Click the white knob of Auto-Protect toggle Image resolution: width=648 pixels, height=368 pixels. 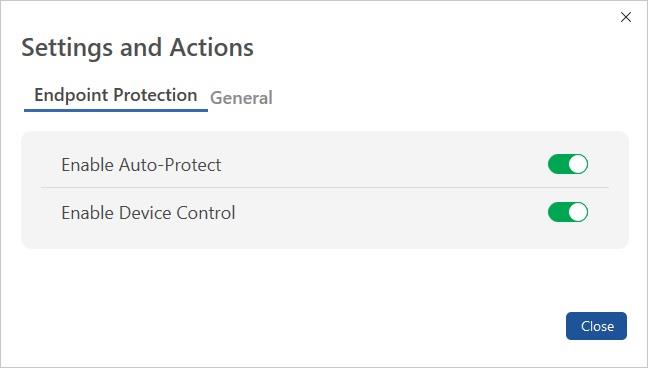coord(578,164)
